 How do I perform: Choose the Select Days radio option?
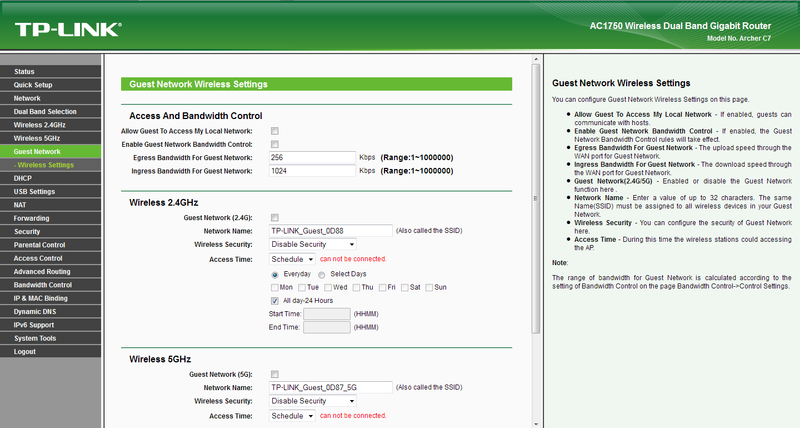(x=322, y=274)
